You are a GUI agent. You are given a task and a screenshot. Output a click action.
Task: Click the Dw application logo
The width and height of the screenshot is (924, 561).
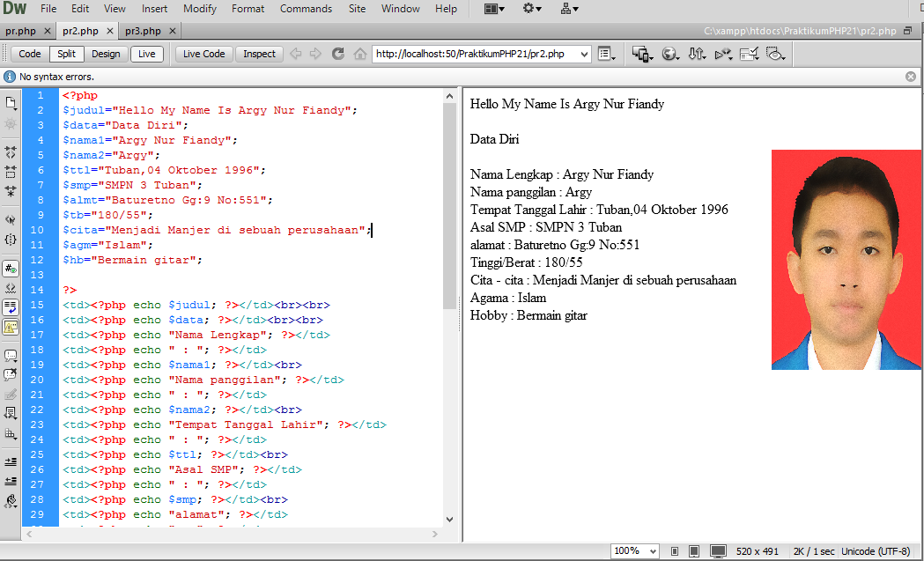coord(15,8)
